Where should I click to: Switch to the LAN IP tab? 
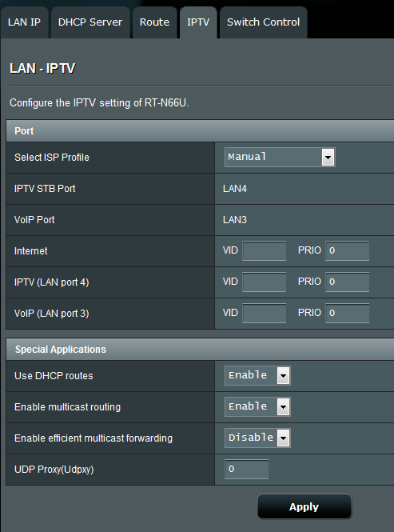tap(25, 22)
